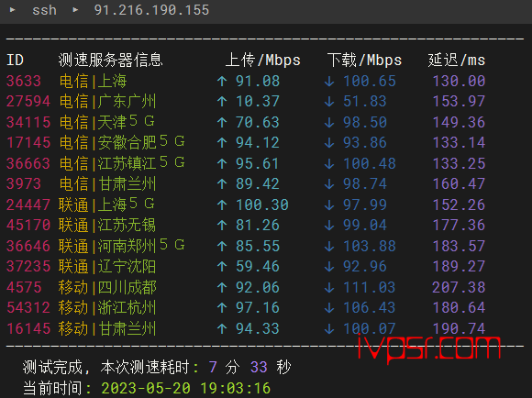Click download speed 100.65

point(370,81)
